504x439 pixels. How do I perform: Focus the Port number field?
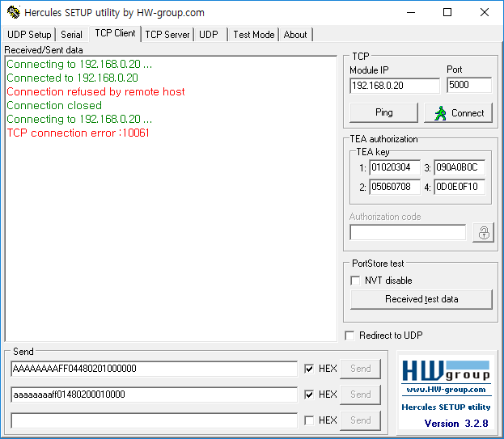click(469, 85)
